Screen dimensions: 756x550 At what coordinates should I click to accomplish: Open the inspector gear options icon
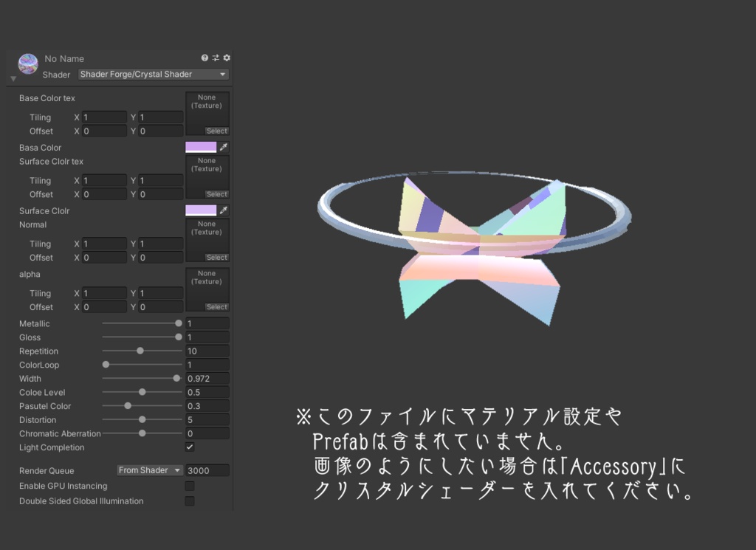coord(226,58)
